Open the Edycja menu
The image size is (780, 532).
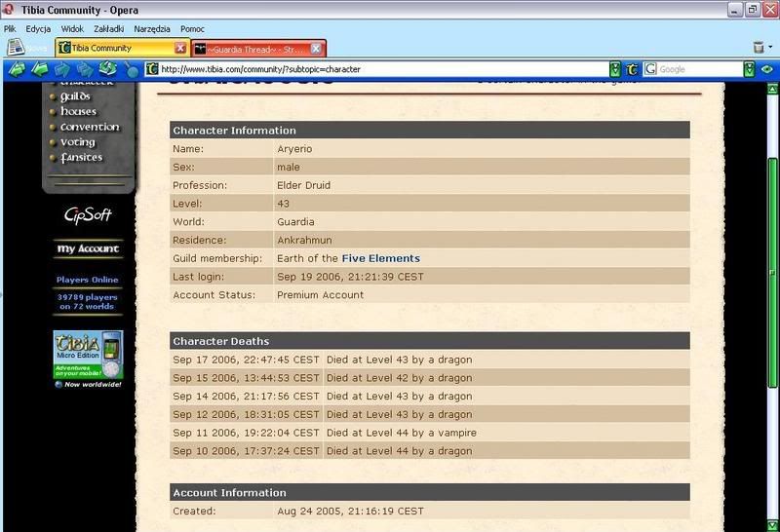pos(38,29)
